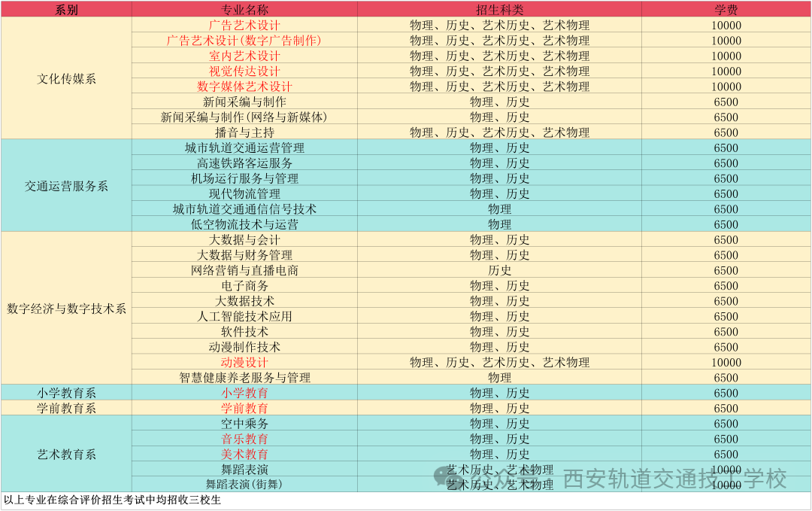Select the 三校生 footnote text
This screenshot has width=812, height=511.
[113, 501]
